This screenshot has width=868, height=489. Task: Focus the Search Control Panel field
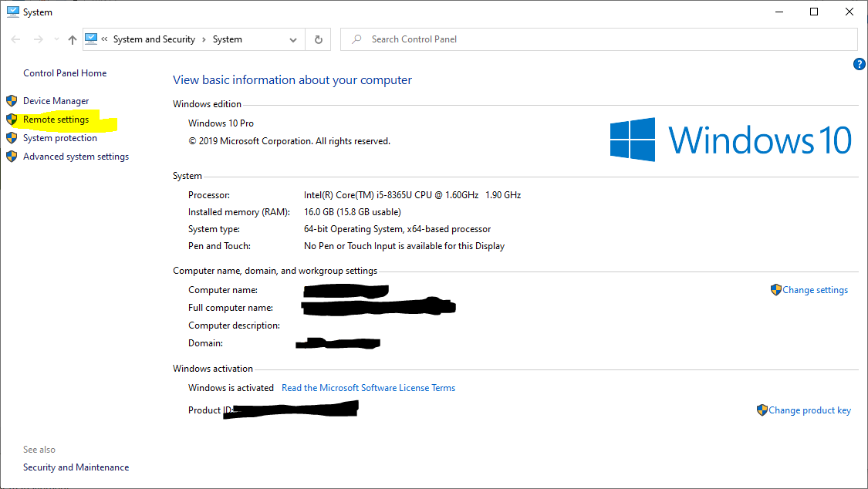599,39
